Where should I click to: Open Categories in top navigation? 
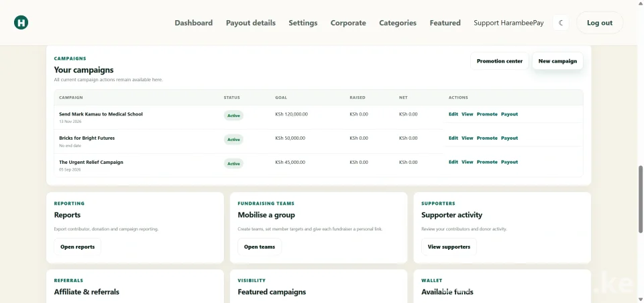click(398, 23)
